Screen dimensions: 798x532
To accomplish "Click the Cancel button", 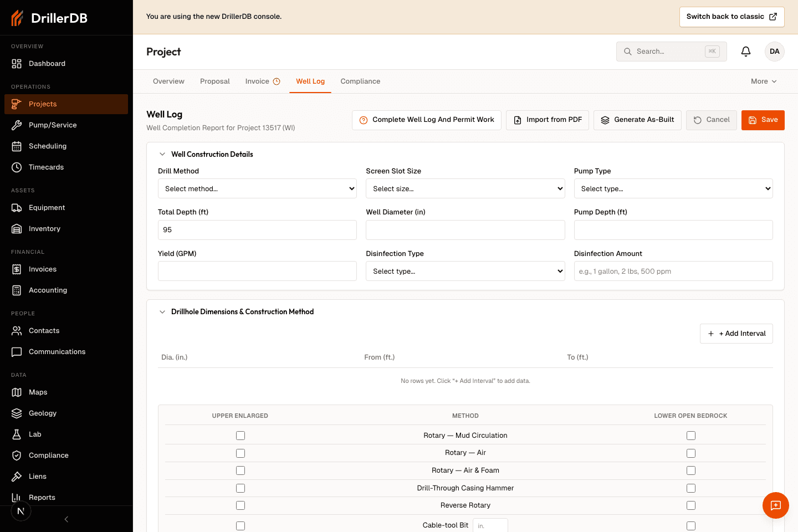I will [x=712, y=120].
